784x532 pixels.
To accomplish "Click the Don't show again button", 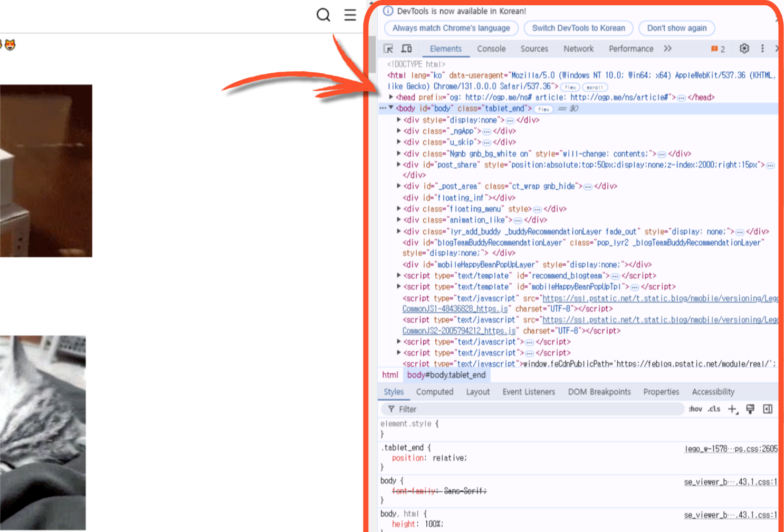I will (x=677, y=28).
